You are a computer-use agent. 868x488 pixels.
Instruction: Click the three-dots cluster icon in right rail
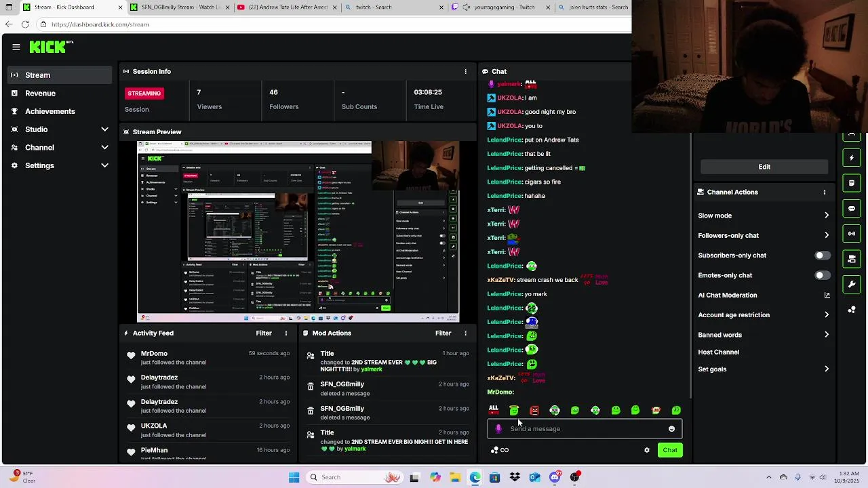[852, 310]
